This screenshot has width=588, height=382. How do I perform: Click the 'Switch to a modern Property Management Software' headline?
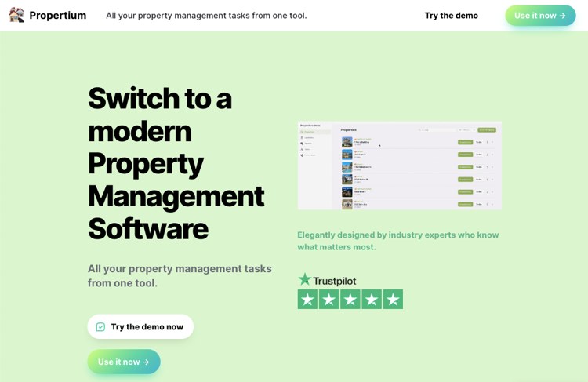pyautogui.click(x=176, y=164)
